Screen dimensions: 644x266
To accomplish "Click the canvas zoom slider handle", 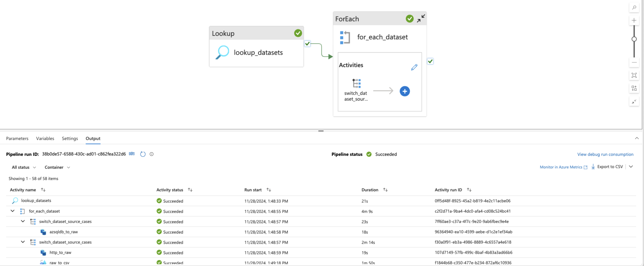I will (634, 39).
